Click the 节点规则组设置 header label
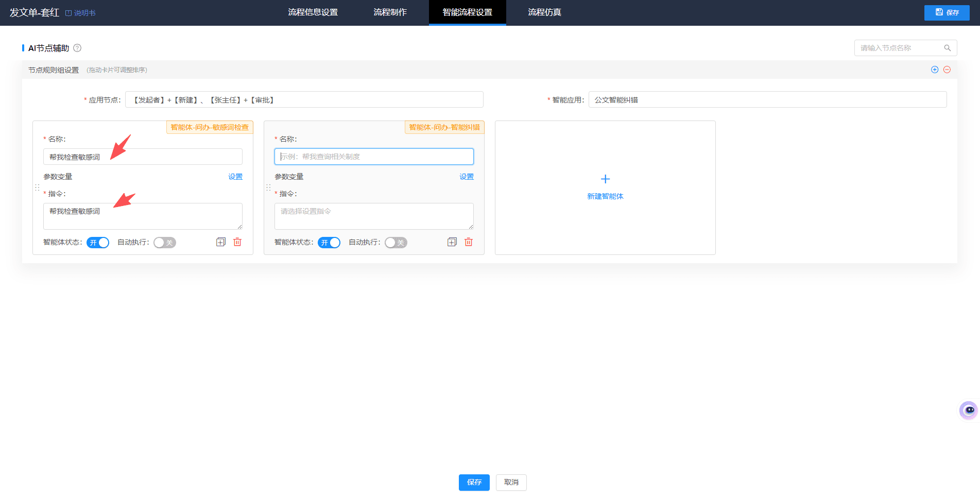Image resolution: width=980 pixels, height=497 pixels. (54, 70)
